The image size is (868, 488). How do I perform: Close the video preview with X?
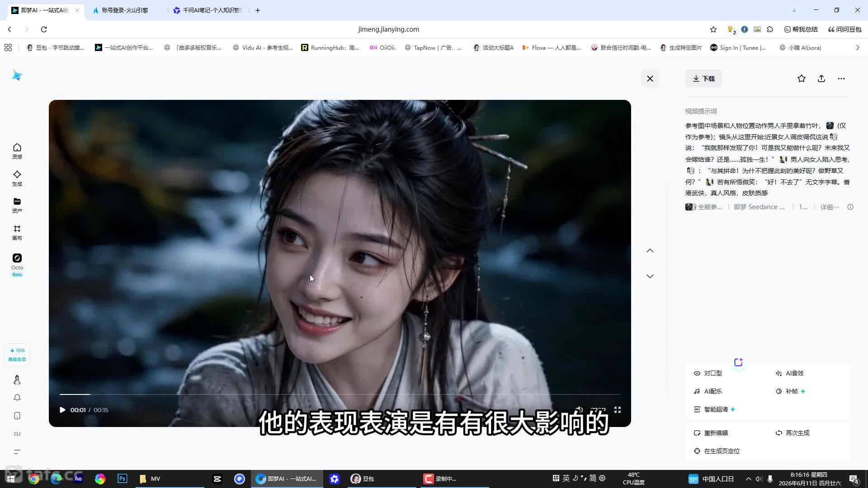650,79
